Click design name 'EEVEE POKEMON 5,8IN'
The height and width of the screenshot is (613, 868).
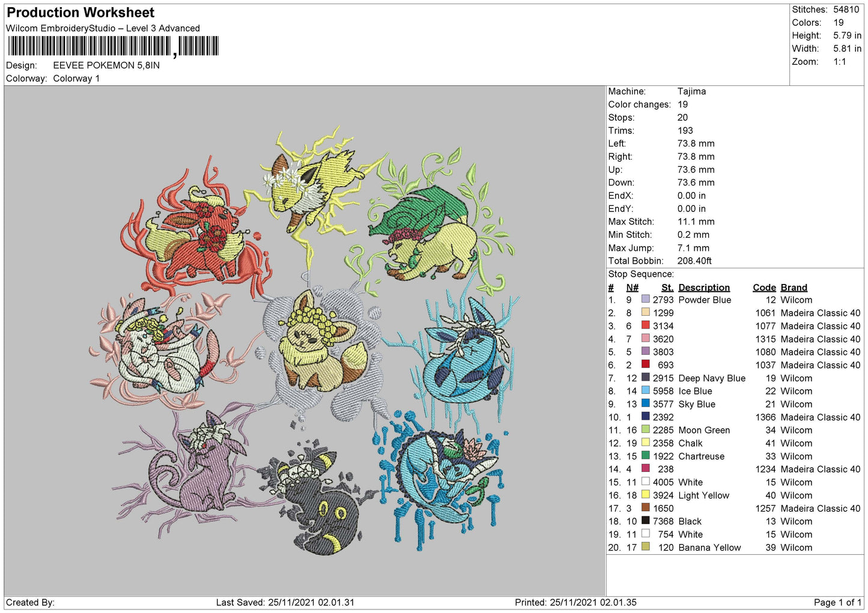pyautogui.click(x=106, y=65)
